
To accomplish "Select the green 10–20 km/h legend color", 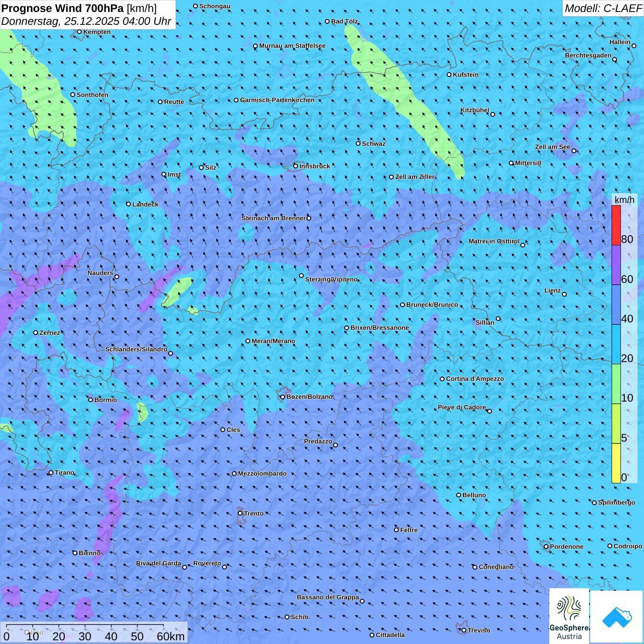I will pos(616,384).
